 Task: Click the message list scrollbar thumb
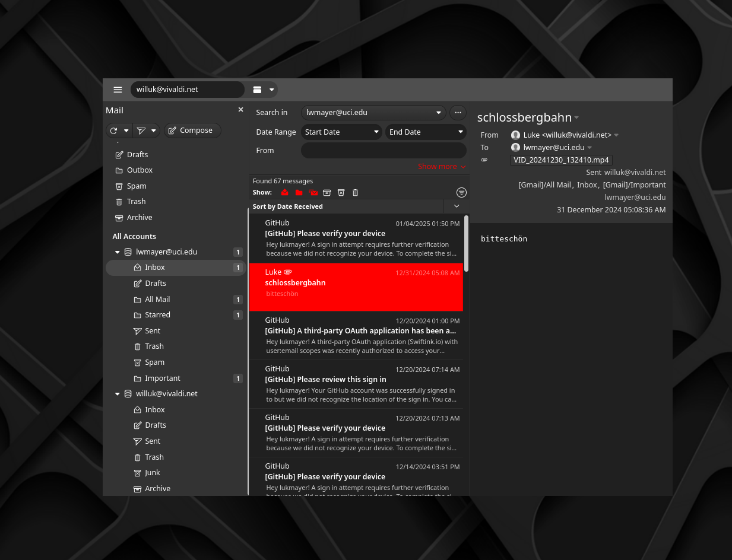(x=467, y=243)
